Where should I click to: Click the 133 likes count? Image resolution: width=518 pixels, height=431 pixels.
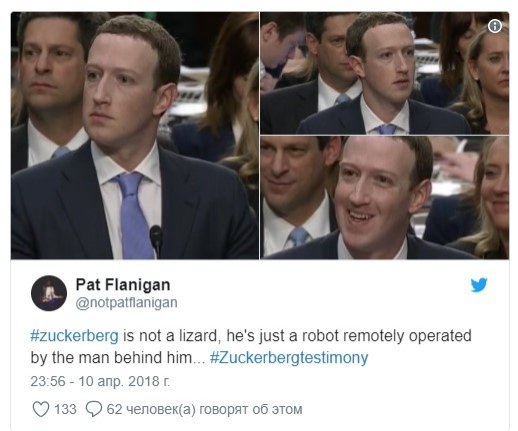coord(65,409)
